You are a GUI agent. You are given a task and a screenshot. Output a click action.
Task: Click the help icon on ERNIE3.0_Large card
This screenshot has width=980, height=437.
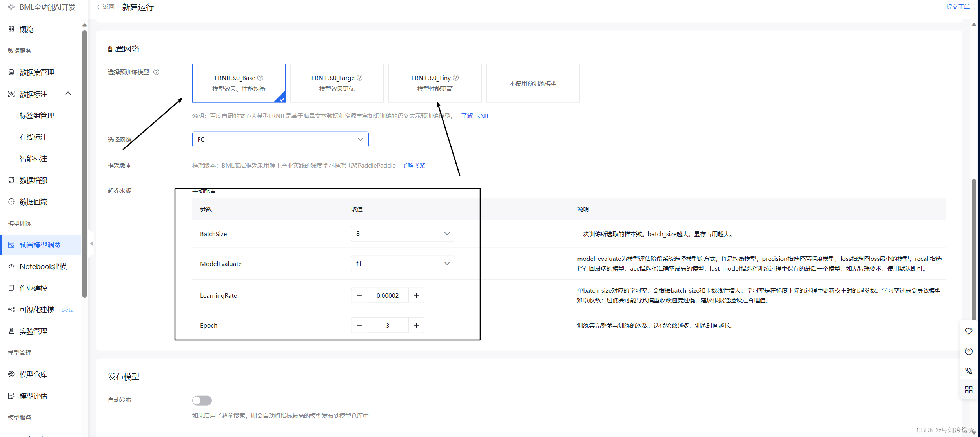point(359,78)
